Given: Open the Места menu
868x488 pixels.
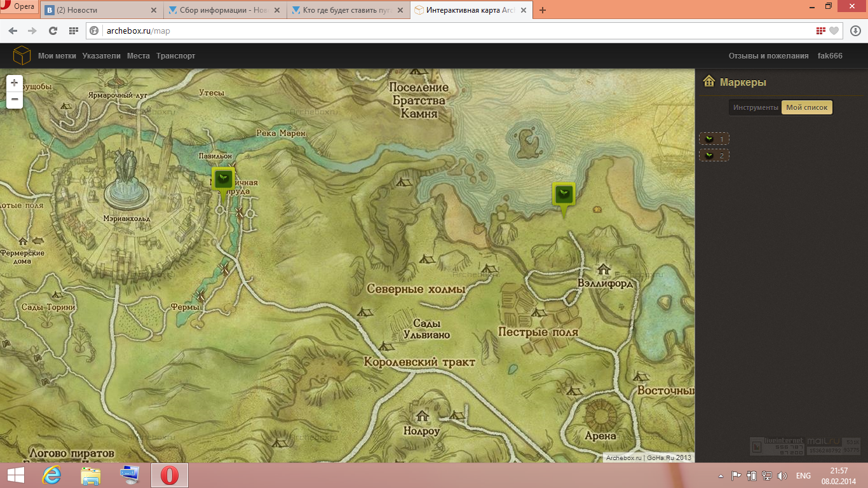Looking at the screenshot, I should tap(139, 56).
